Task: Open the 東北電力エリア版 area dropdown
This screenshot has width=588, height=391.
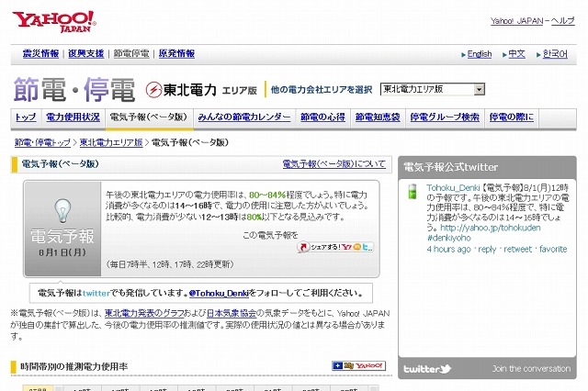Action: click(433, 89)
